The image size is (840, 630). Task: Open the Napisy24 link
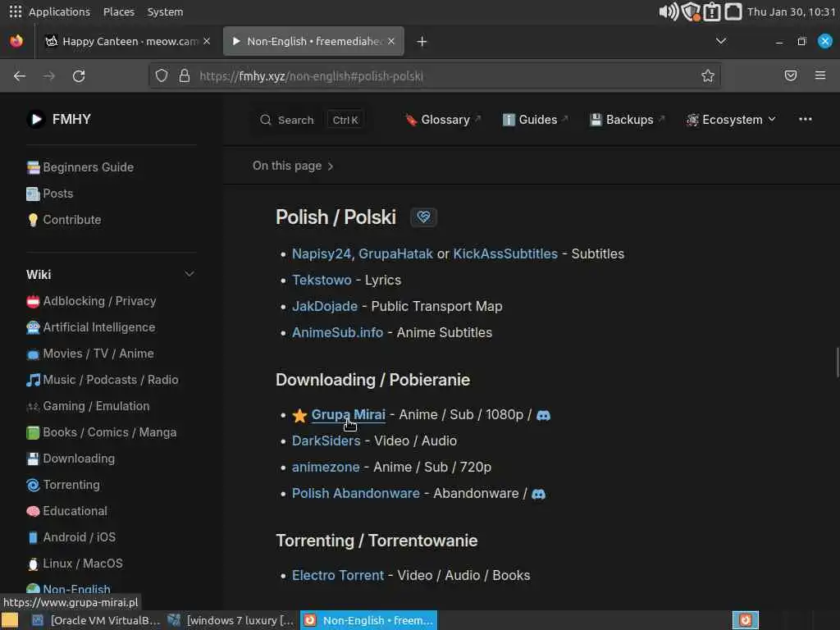[321, 254]
